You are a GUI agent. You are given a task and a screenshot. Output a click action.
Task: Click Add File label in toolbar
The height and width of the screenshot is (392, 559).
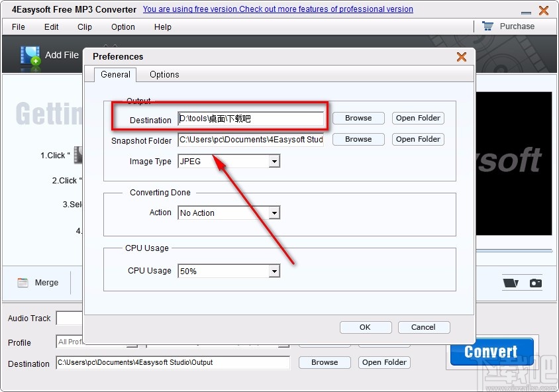pos(62,55)
